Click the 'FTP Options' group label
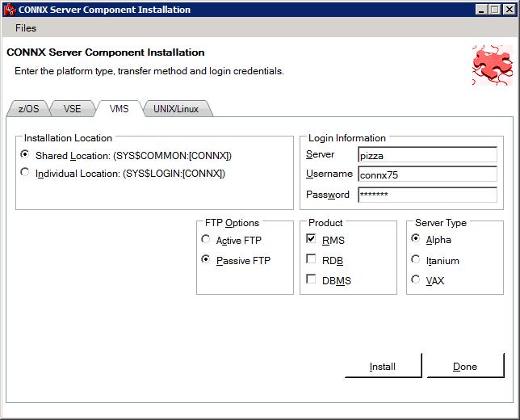This screenshot has height=420, width=520. click(232, 223)
